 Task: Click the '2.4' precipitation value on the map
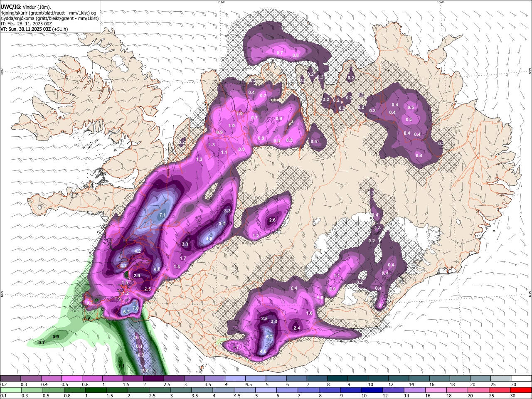(x=297, y=328)
